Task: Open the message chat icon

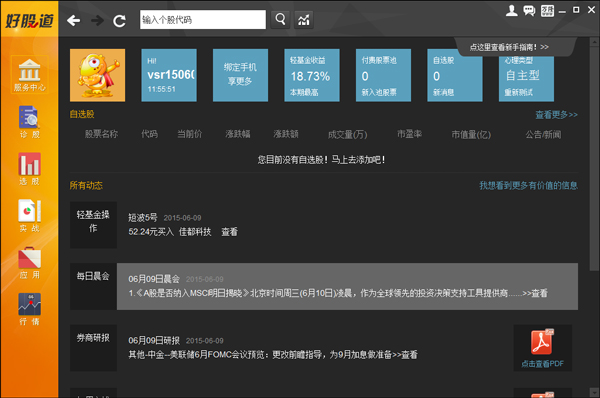Action: pyautogui.click(x=529, y=10)
